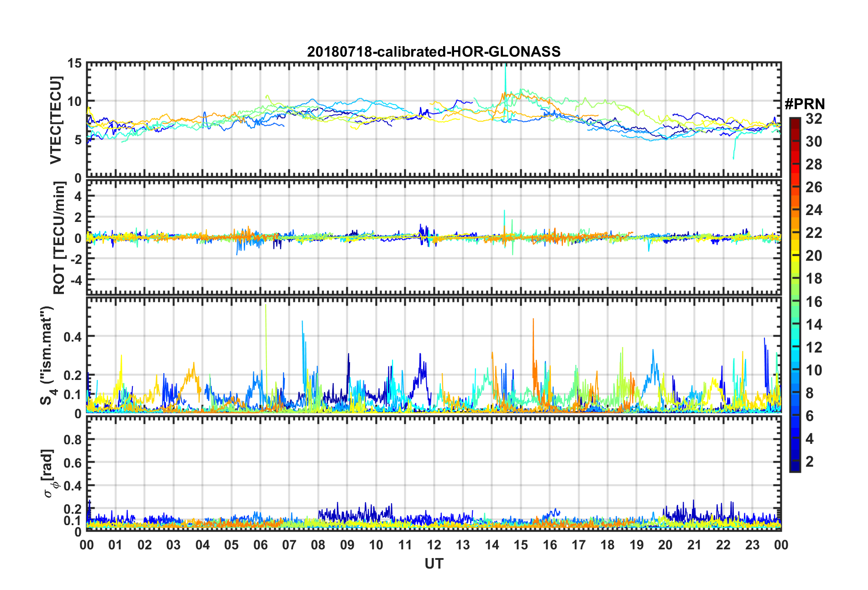This screenshot has height=590, width=868.
Task: Click the S4 axis tick label 0.4
Action: (x=73, y=337)
